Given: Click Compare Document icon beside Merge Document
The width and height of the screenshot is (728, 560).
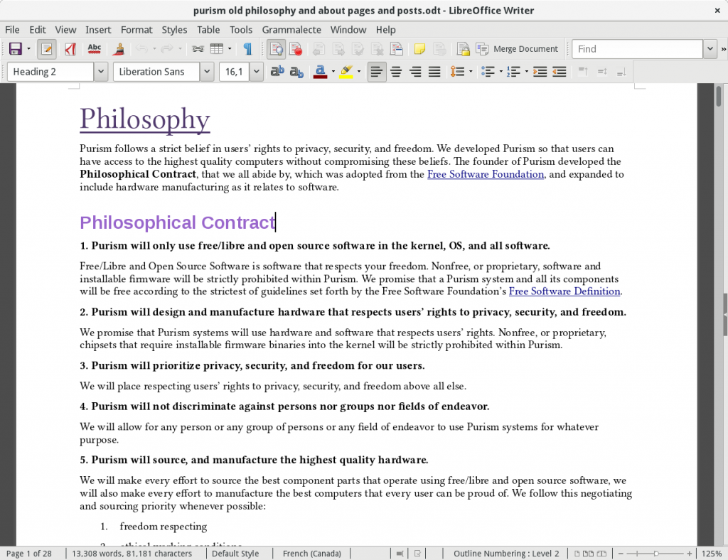Looking at the screenshot, I should [482, 49].
